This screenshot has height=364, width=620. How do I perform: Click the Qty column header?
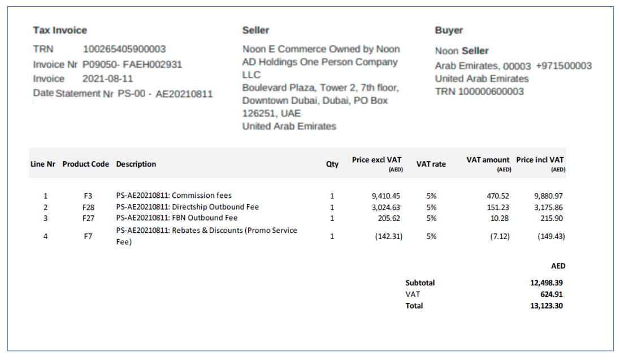(332, 164)
